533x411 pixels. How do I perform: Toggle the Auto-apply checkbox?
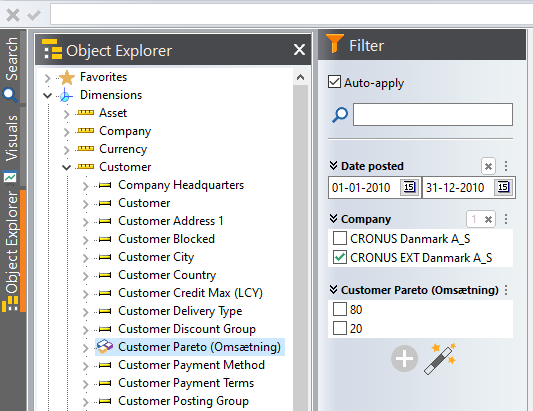[334, 82]
